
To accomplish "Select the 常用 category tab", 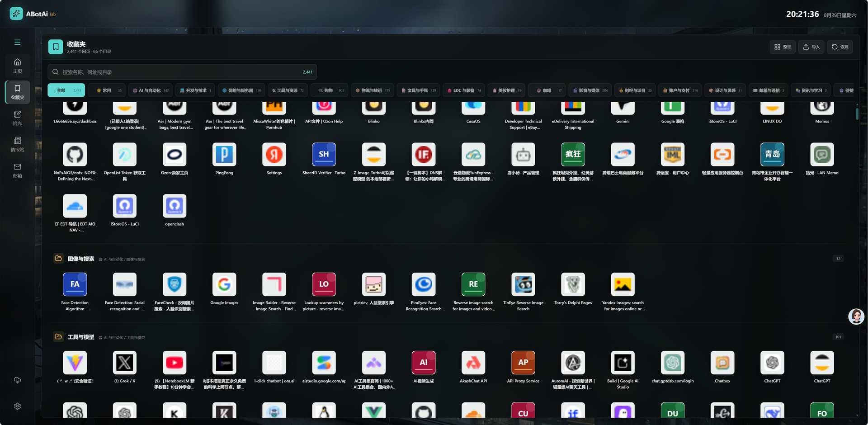I will (x=107, y=90).
